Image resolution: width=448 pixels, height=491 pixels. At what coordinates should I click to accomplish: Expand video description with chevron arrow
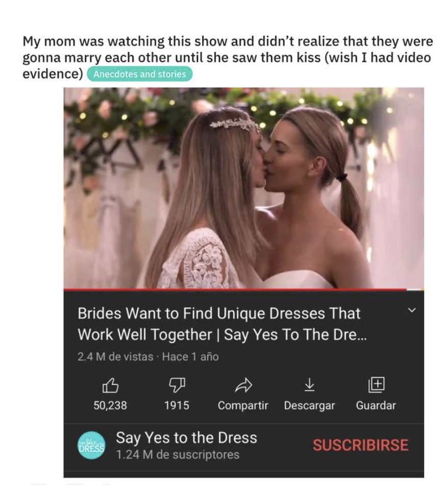tap(412, 310)
